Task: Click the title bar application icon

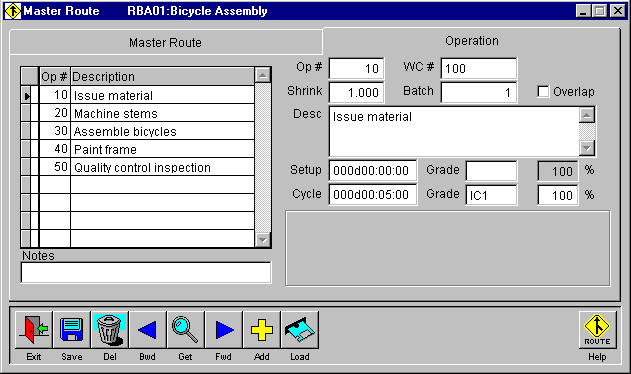Action: click(x=12, y=11)
